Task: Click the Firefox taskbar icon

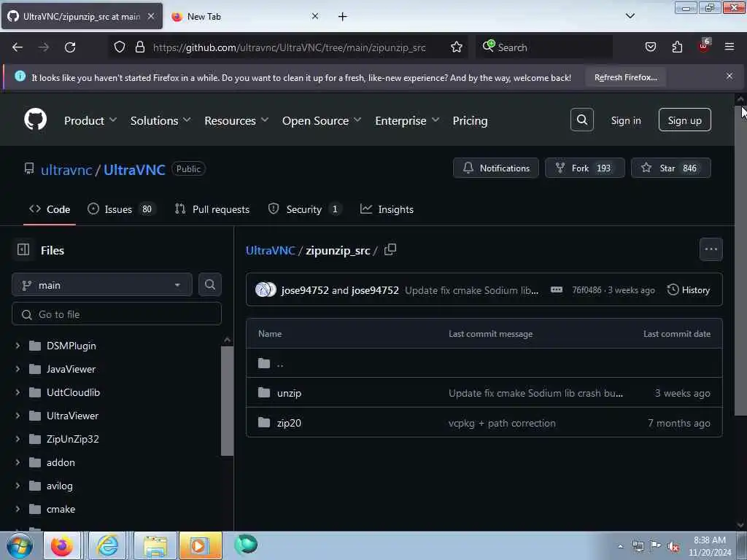Action: pyautogui.click(x=62, y=545)
